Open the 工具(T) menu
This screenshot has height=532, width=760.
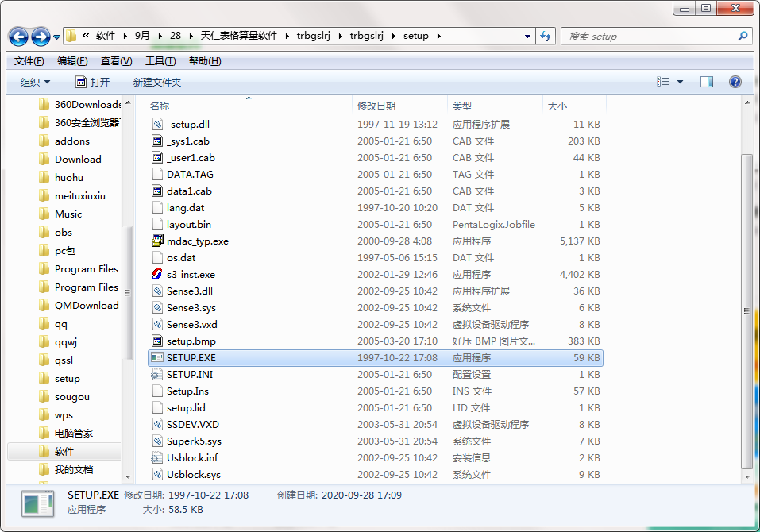pos(160,61)
